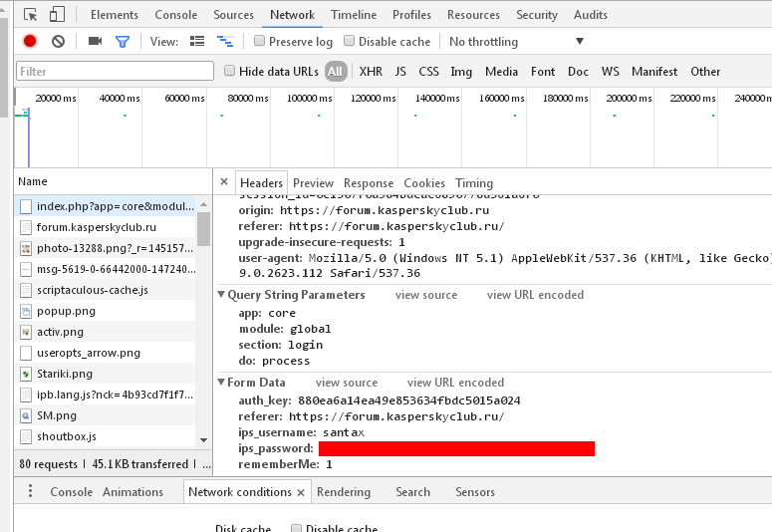Clear the network log
The width and height of the screenshot is (772, 532).
(x=58, y=42)
